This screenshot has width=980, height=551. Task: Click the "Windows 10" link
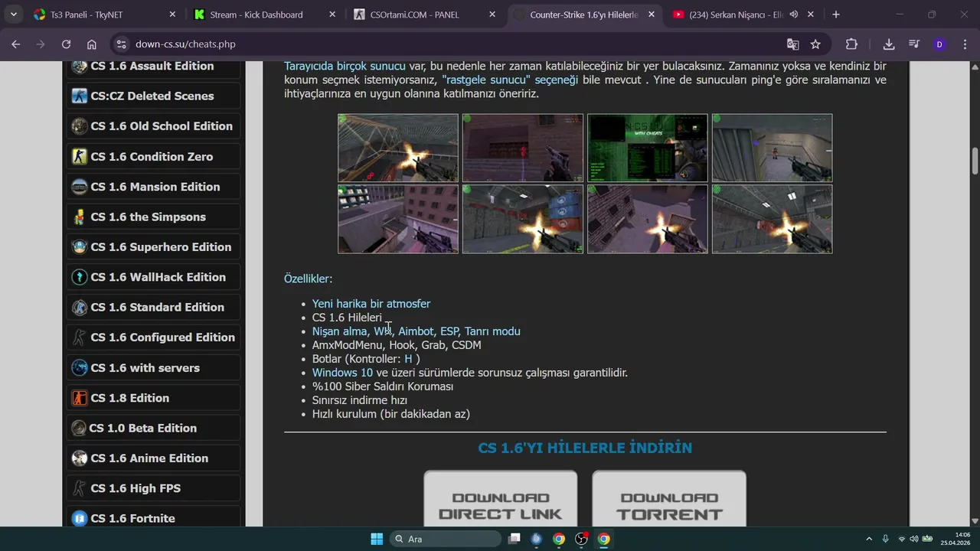click(342, 373)
